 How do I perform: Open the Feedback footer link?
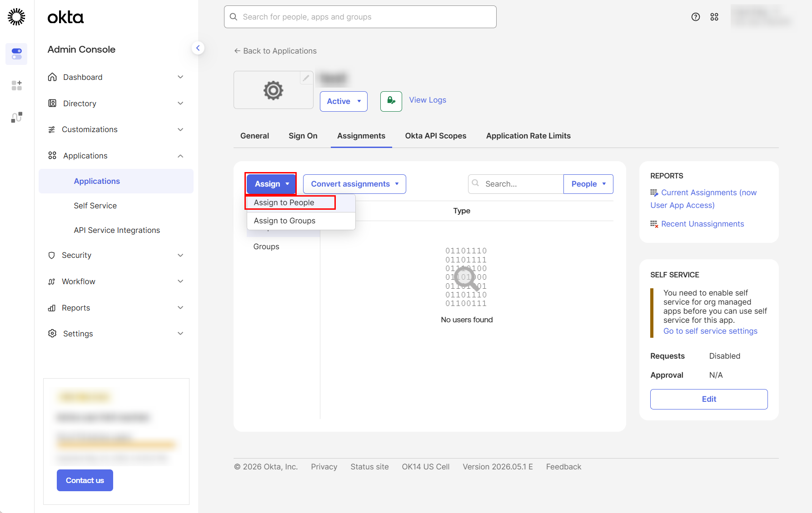[563, 467]
